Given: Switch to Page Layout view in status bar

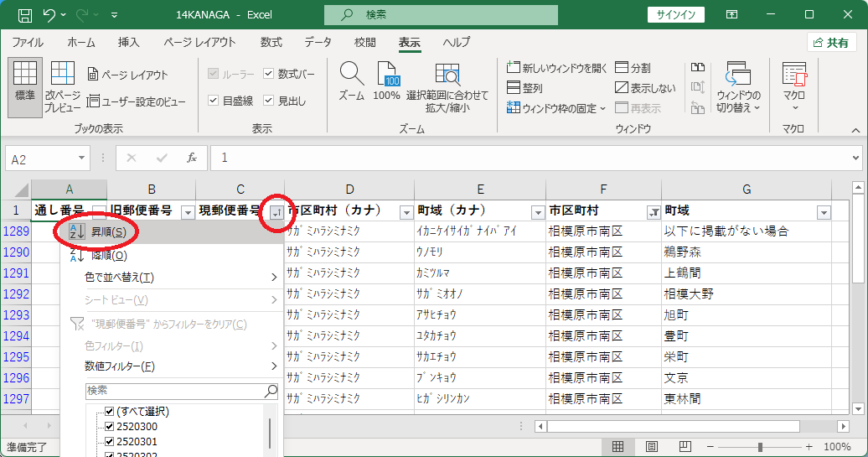Looking at the screenshot, I should [652, 446].
